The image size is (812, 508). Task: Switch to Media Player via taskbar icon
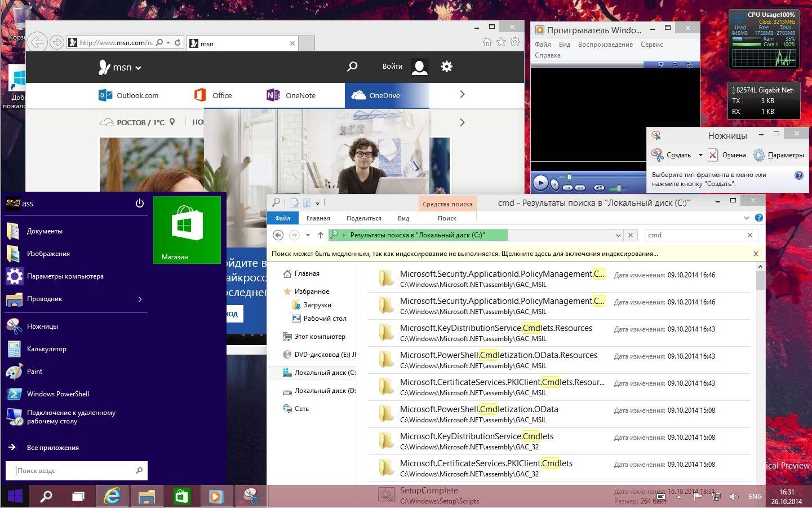[215, 496]
